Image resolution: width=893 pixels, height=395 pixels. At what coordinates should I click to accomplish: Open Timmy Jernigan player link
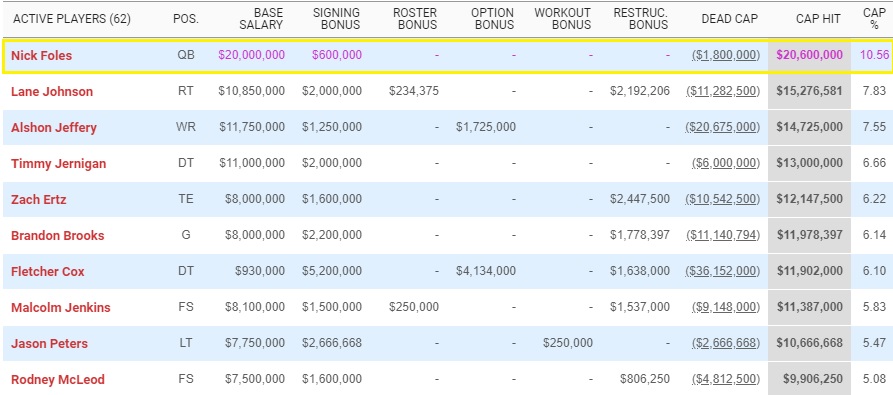(x=60, y=164)
